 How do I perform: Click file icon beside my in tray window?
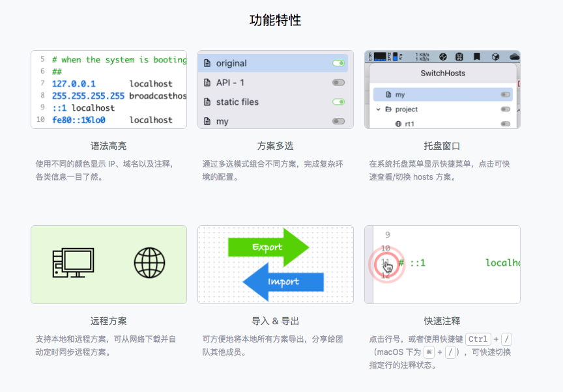[x=388, y=94]
